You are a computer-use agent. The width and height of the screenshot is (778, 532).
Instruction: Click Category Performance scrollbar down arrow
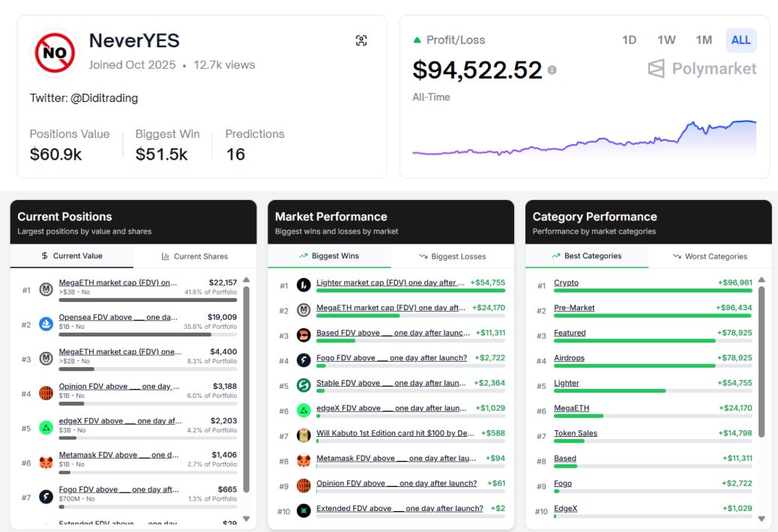(x=762, y=519)
